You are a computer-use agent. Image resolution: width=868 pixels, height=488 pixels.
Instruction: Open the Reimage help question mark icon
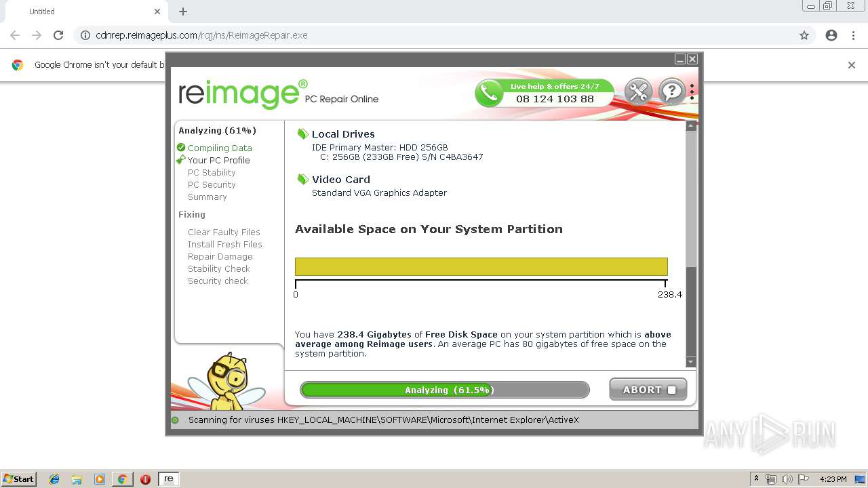[672, 91]
